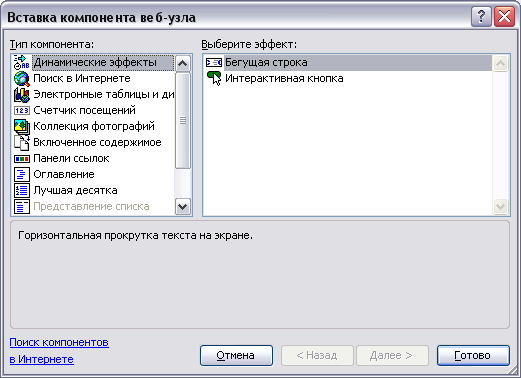Click component list scroll up arrow
Image resolution: width=521 pixels, height=378 pixels.
click(x=183, y=63)
